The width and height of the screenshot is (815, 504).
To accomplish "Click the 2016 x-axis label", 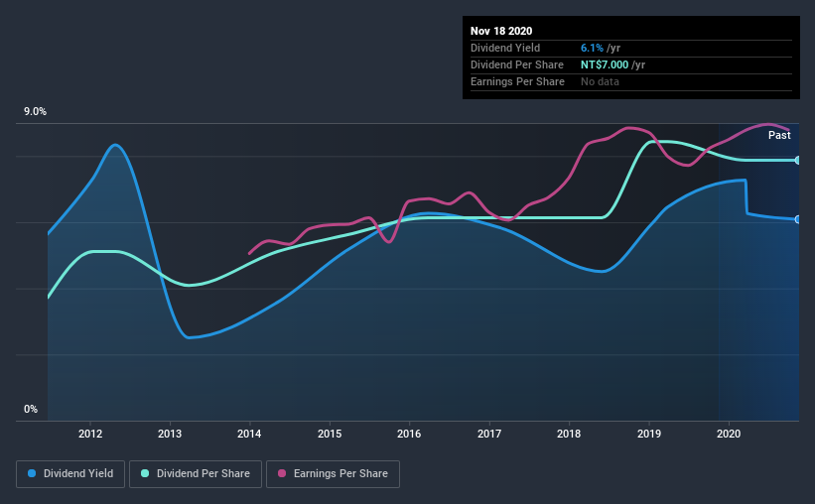I will point(409,434).
